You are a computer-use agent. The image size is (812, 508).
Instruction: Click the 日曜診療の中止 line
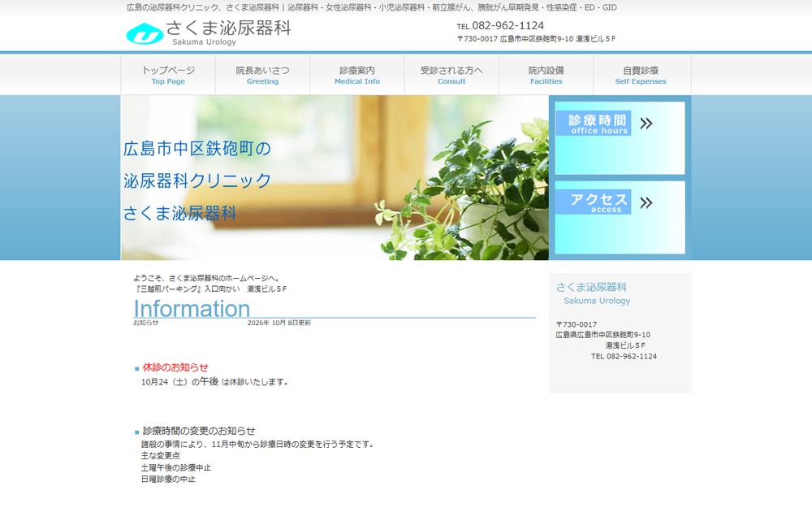168,480
